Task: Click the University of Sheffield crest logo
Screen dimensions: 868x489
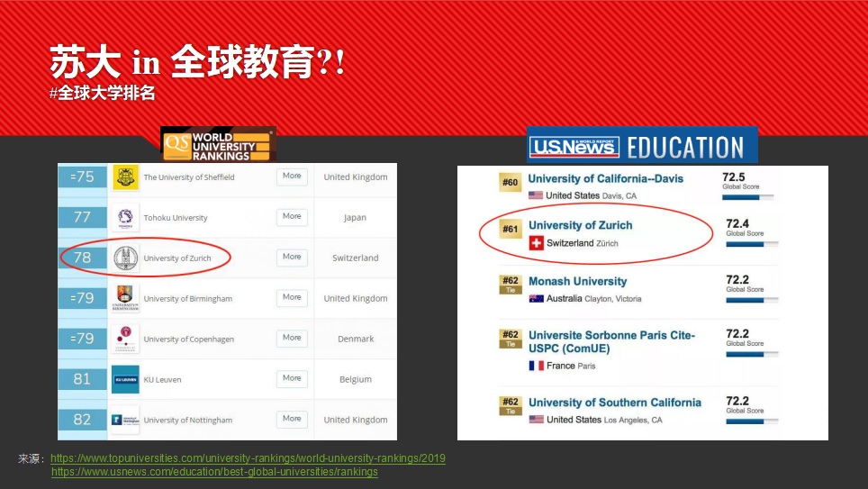Action: tap(125, 177)
